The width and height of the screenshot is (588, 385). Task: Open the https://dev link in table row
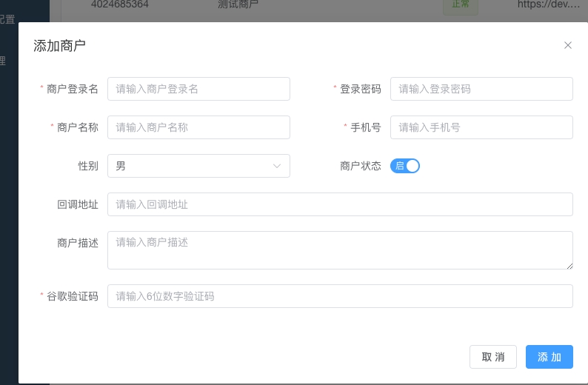coord(548,4)
